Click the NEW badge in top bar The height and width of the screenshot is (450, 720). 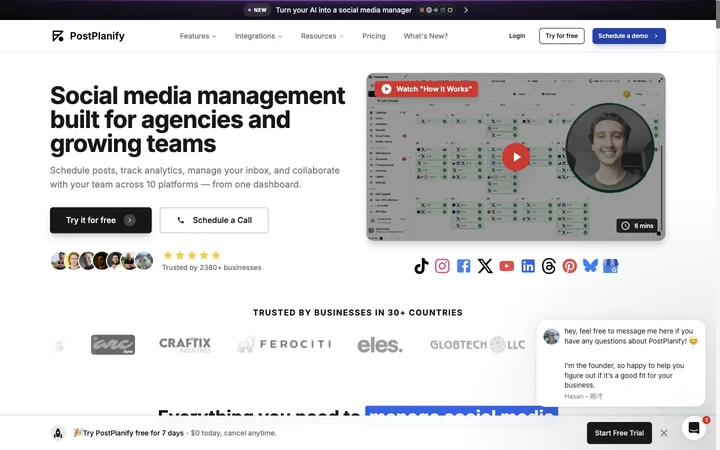(258, 10)
